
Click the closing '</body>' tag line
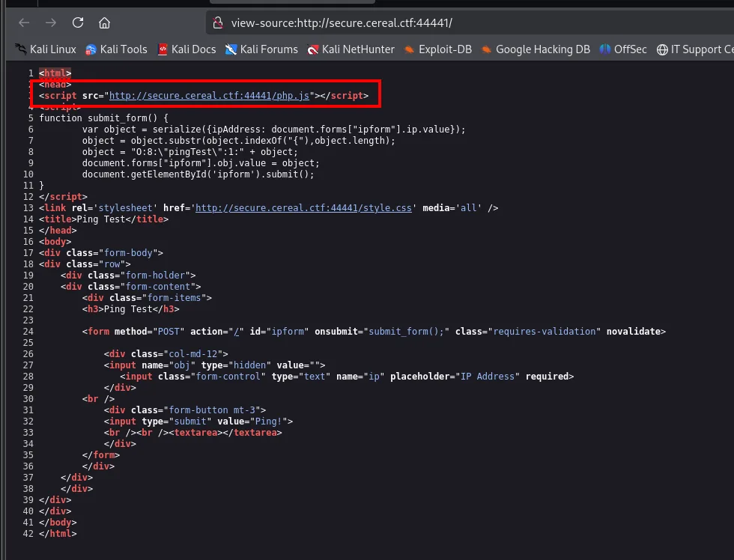[x=58, y=522]
